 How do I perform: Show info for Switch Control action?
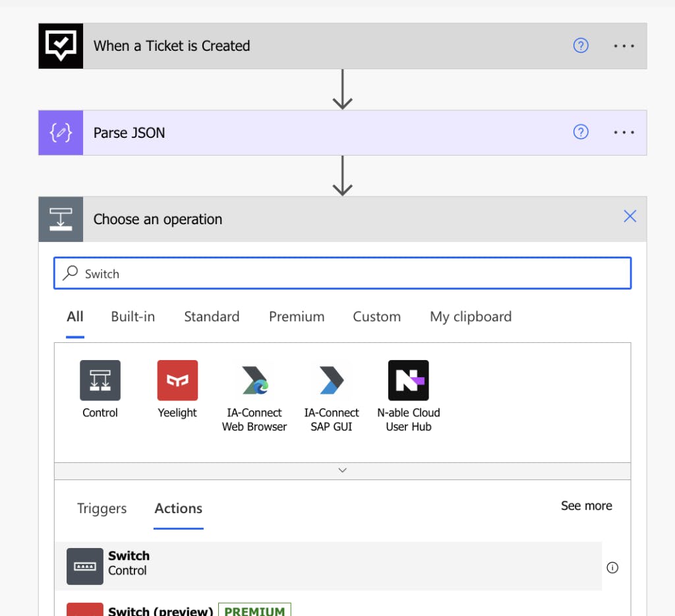(612, 567)
